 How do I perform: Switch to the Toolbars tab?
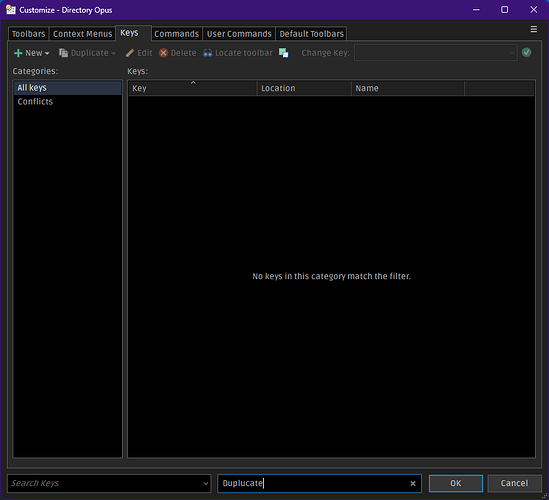tap(28, 34)
